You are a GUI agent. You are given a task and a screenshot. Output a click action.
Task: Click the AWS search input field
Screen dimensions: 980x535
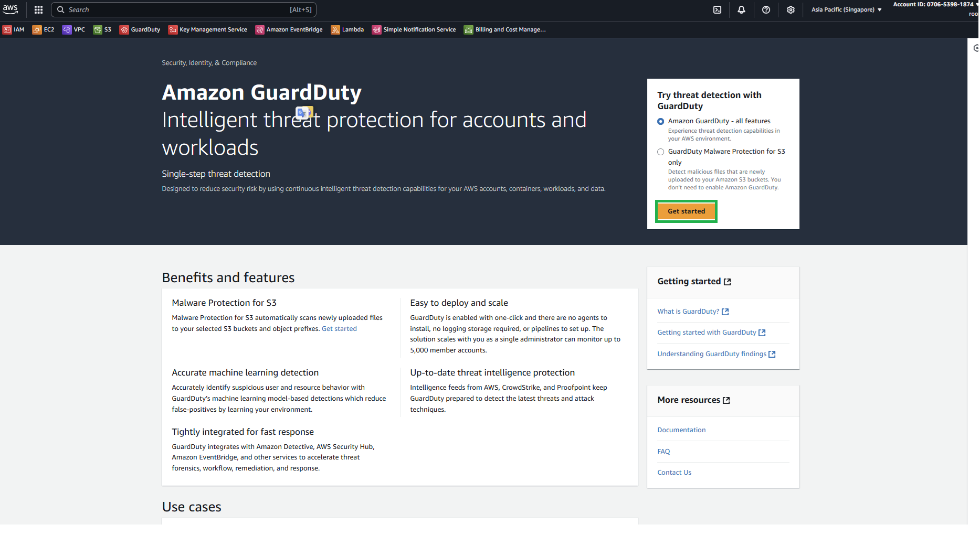pos(184,9)
